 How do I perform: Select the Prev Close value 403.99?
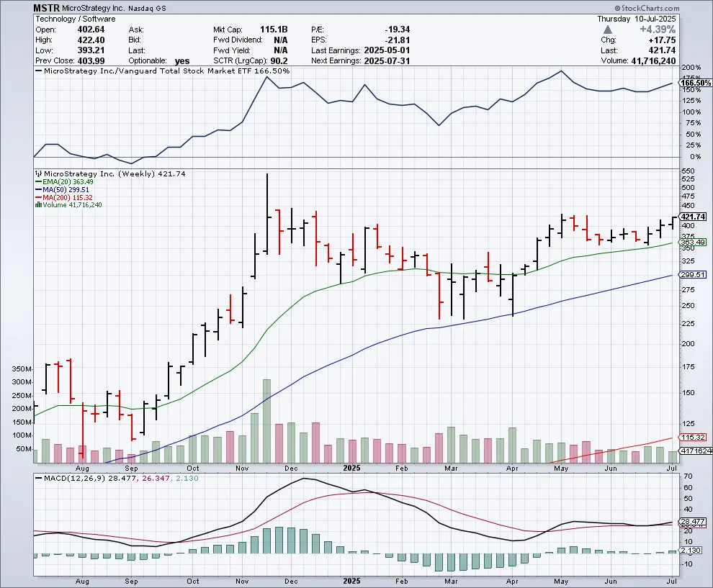[91, 61]
